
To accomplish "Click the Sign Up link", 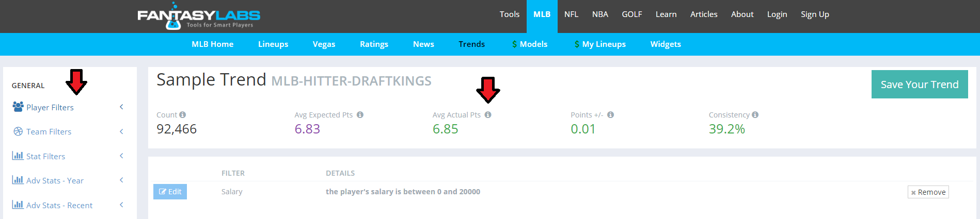I will point(815,14).
